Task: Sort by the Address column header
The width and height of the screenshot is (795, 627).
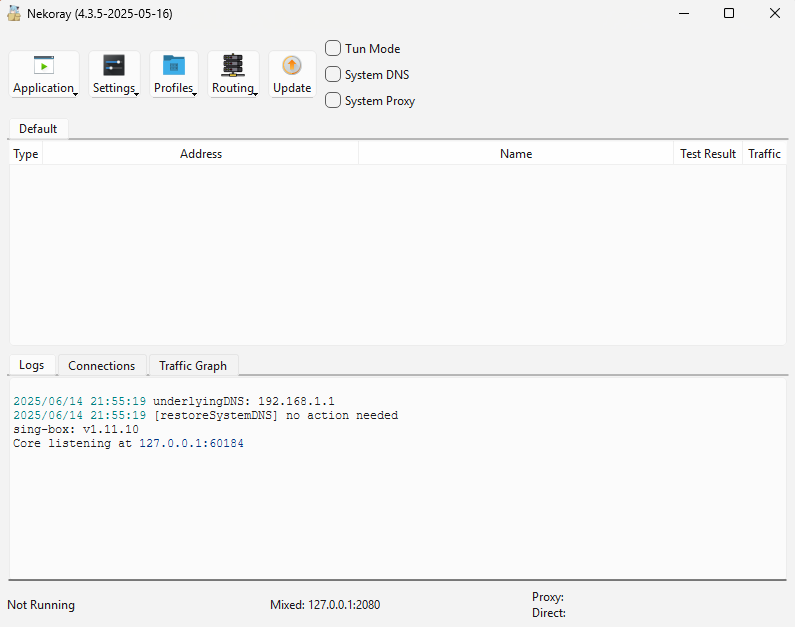Action: 201,154
